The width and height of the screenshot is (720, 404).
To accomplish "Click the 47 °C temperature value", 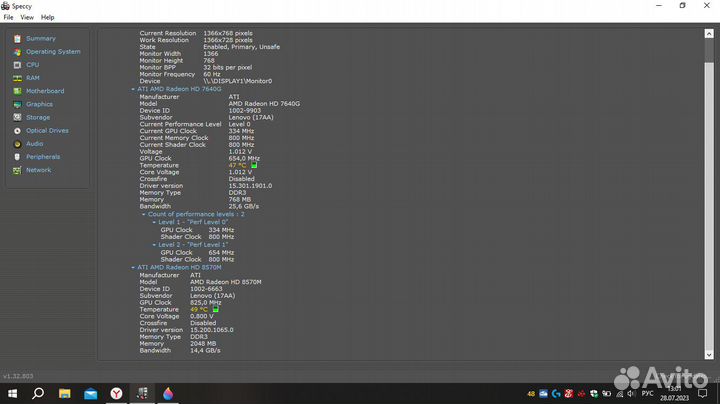I will pos(237,165).
